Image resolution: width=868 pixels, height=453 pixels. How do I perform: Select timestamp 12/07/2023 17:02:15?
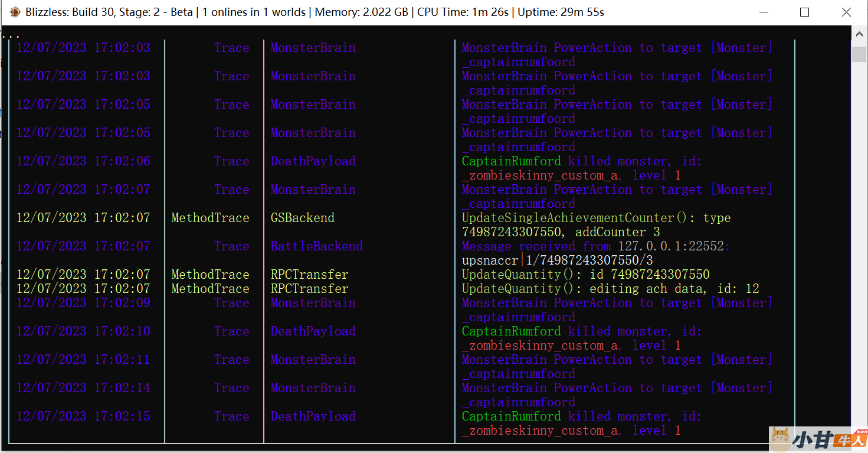pos(83,416)
